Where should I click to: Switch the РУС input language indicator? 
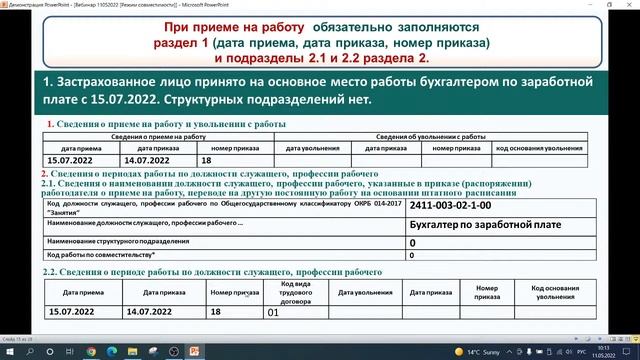point(582,352)
